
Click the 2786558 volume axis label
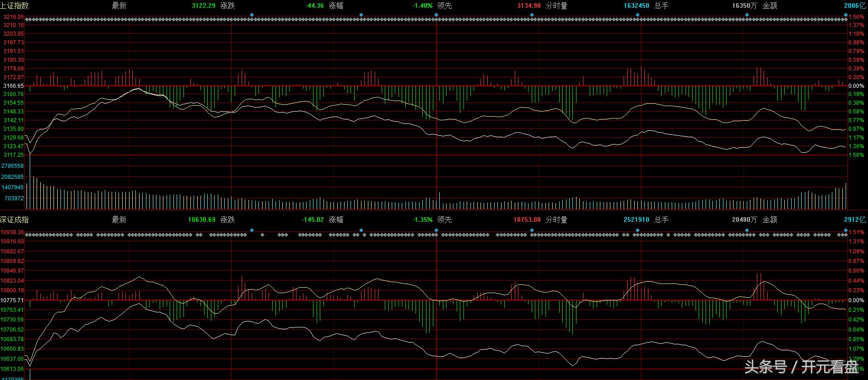[x=12, y=166]
